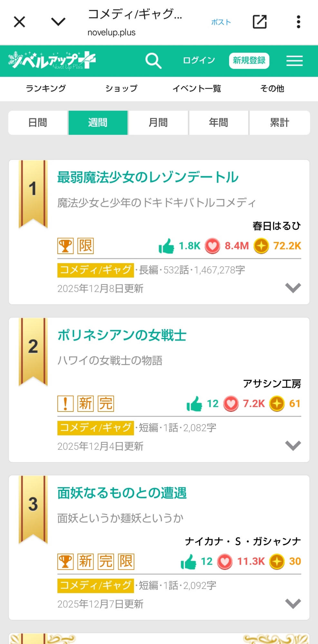Open the browser three-dot overflow menu
The image size is (318, 644).
coord(298,22)
